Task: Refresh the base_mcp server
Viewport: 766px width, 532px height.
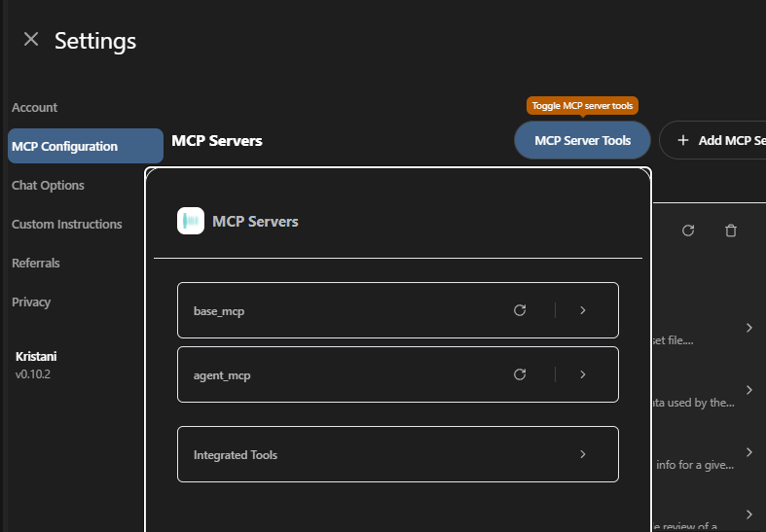Action: [x=520, y=310]
